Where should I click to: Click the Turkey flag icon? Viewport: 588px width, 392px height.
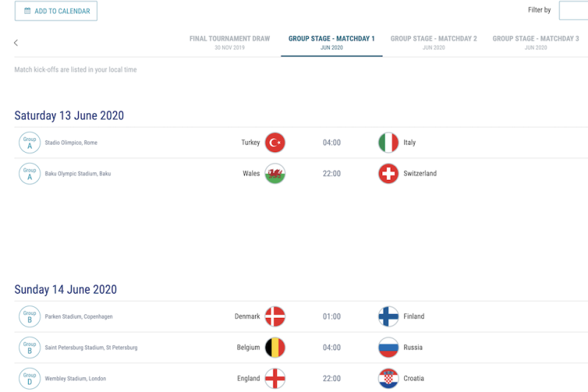[275, 142]
